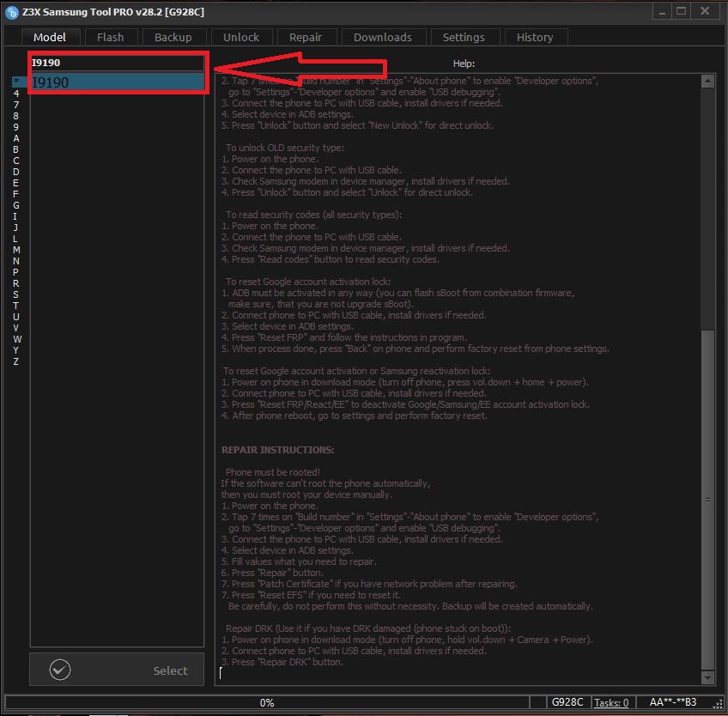Viewport: 728px width, 716px height.
Task: Click the checkmark icon on Select button
Action: [x=60, y=670]
